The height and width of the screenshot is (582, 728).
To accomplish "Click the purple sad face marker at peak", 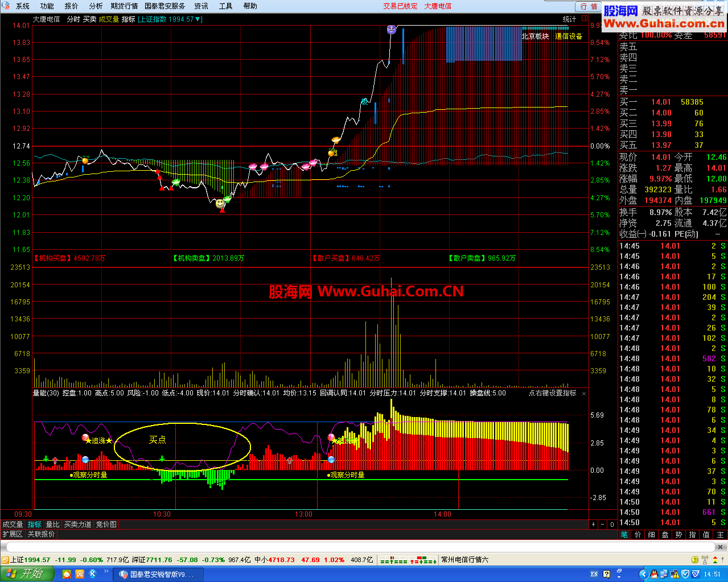I will 391,29.
